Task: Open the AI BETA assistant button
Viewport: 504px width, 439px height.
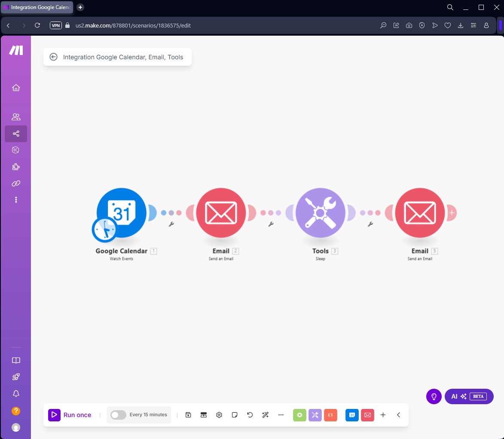Action: click(x=469, y=396)
